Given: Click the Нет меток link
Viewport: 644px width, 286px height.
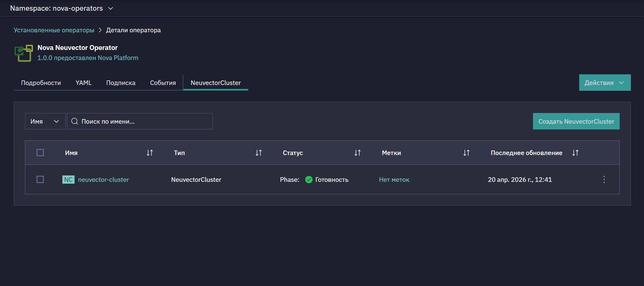Looking at the screenshot, I should point(394,180).
